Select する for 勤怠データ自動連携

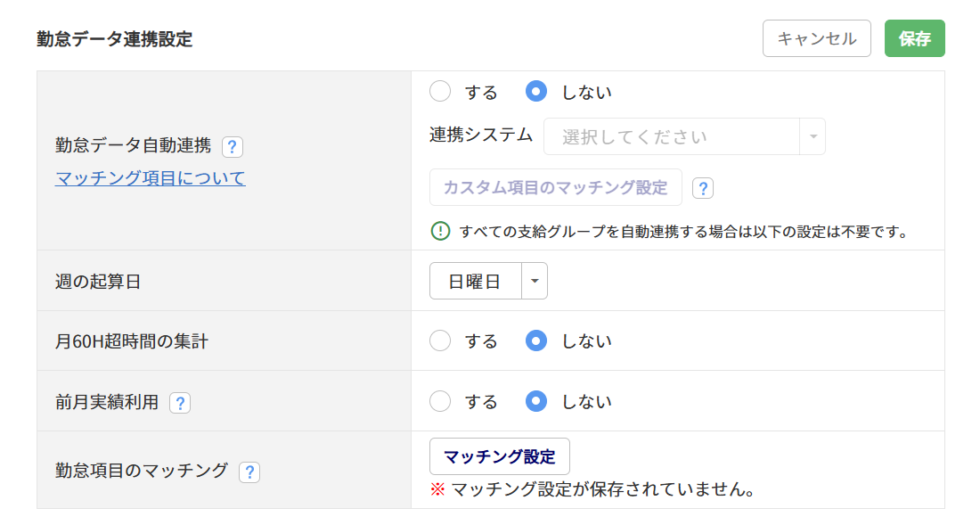pos(440,91)
